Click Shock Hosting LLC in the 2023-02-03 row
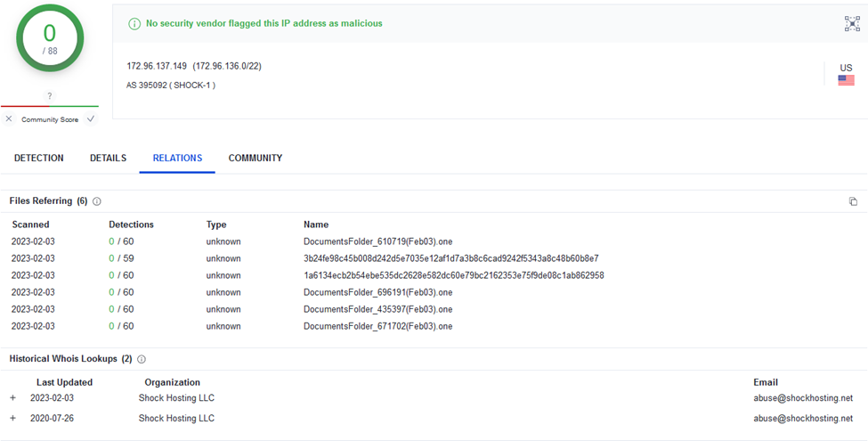 (176, 397)
